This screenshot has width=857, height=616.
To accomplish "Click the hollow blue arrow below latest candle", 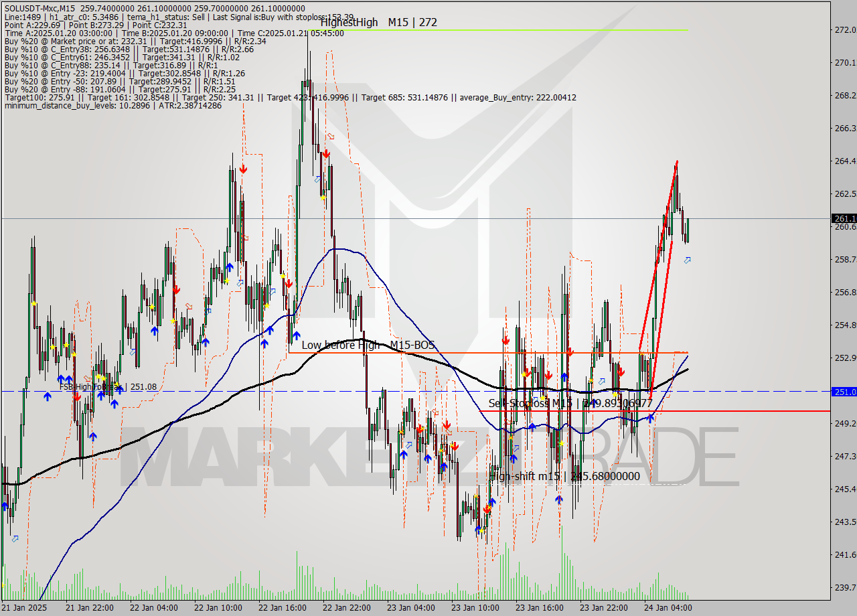I will pos(687,260).
